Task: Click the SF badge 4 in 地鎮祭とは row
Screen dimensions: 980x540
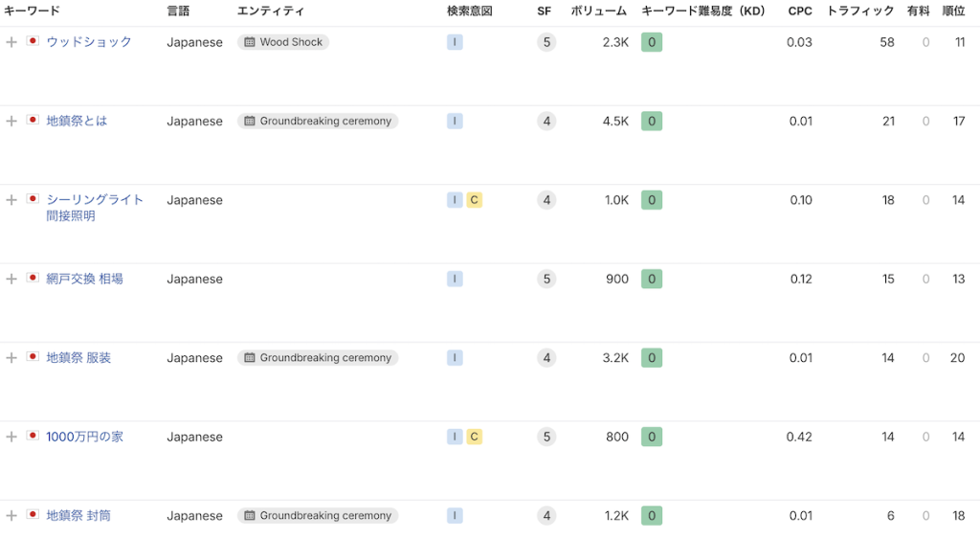Action: pos(546,121)
